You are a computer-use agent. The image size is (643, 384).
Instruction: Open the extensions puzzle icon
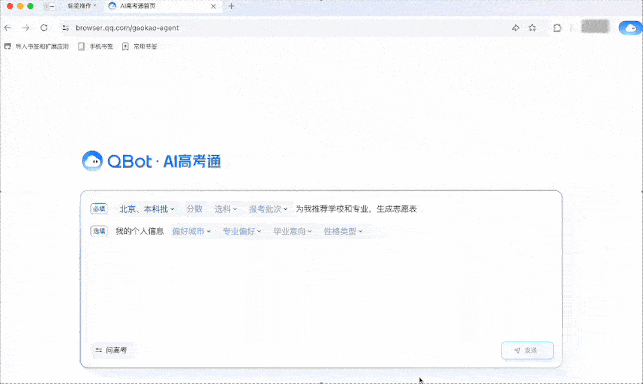pos(557,28)
